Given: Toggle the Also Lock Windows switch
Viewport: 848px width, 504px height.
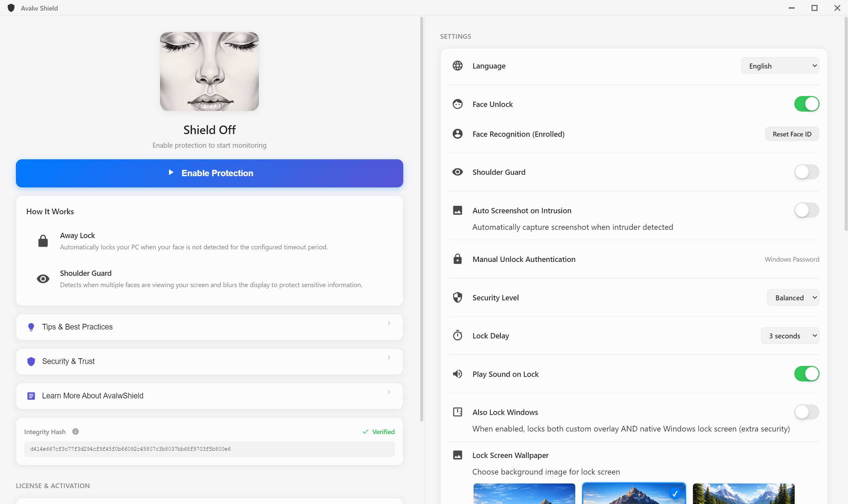Looking at the screenshot, I should (806, 412).
